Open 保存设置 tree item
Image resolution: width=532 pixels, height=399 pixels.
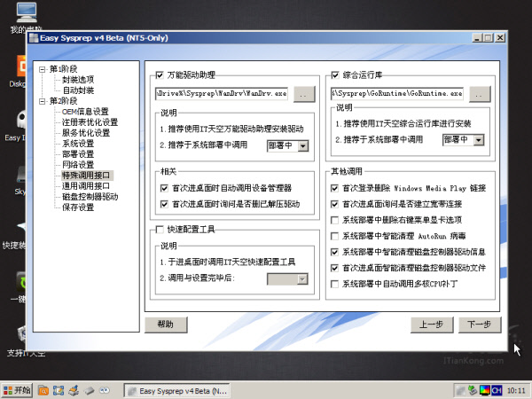click(78, 207)
